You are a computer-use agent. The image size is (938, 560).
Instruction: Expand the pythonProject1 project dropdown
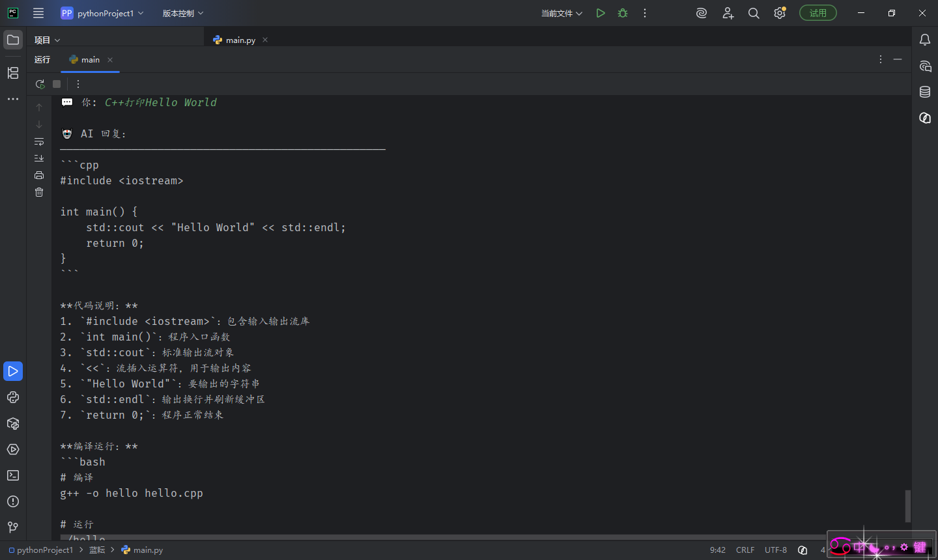click(x=102, y=13)
